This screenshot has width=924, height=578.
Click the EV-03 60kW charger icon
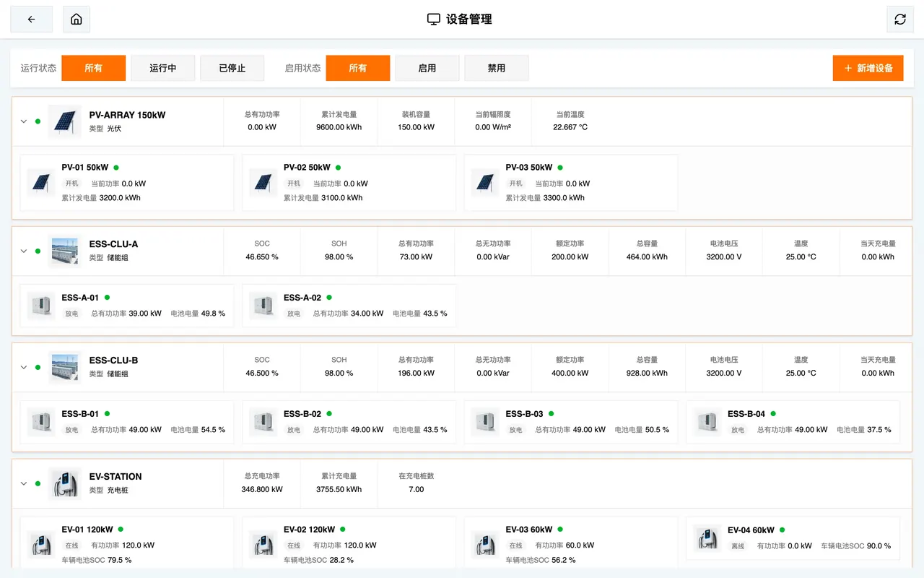click(485, 545)
